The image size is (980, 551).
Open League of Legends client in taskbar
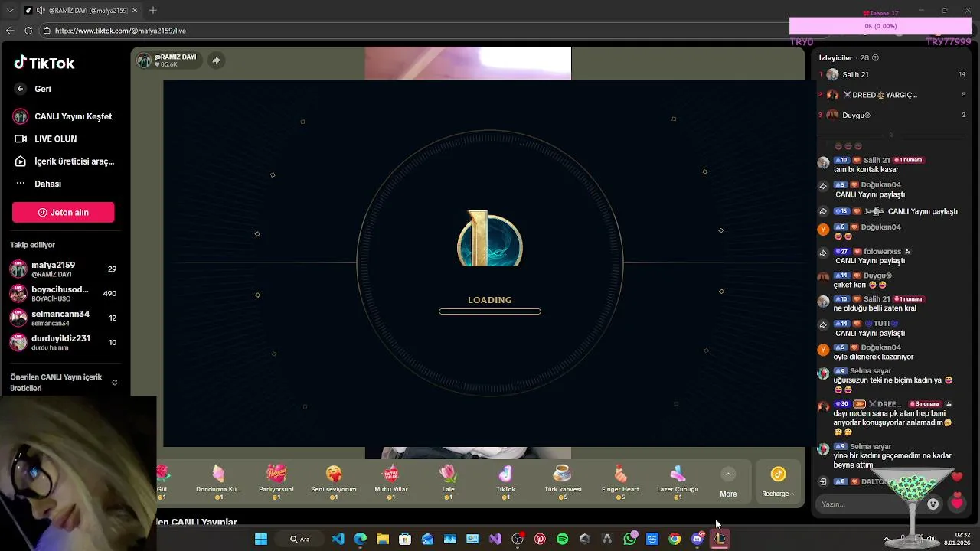[720, 539]
